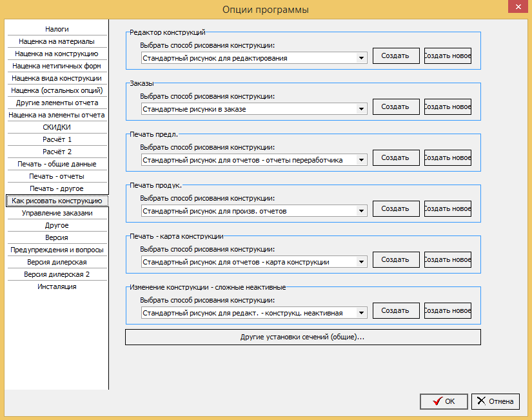Go to Наценка на конструкцию section

[x=57, y=54]
